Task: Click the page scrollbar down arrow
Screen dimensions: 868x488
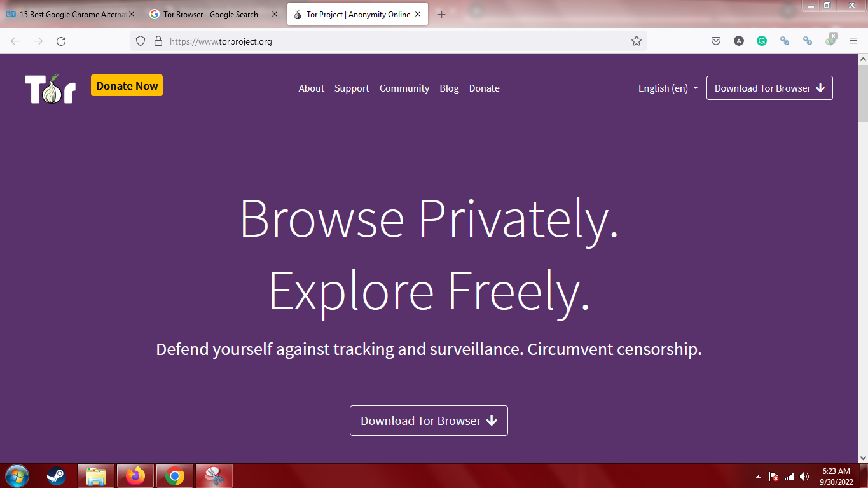Action: click(x=863, y=457)
